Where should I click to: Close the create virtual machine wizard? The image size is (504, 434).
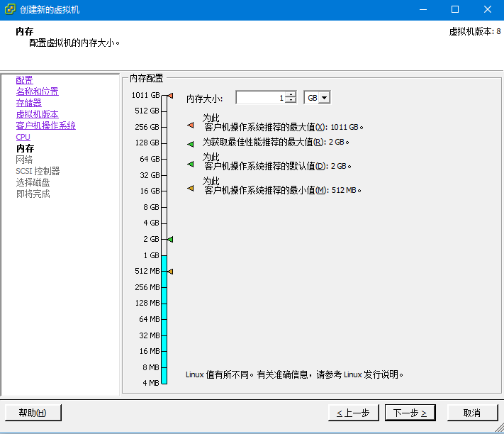487,10
